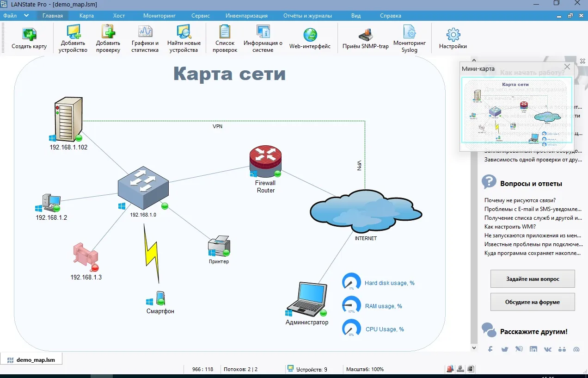The height and width of the screenshot is (378, 588).
Task: Click the status bar device icon beside the siren
Action: [460, 369]
